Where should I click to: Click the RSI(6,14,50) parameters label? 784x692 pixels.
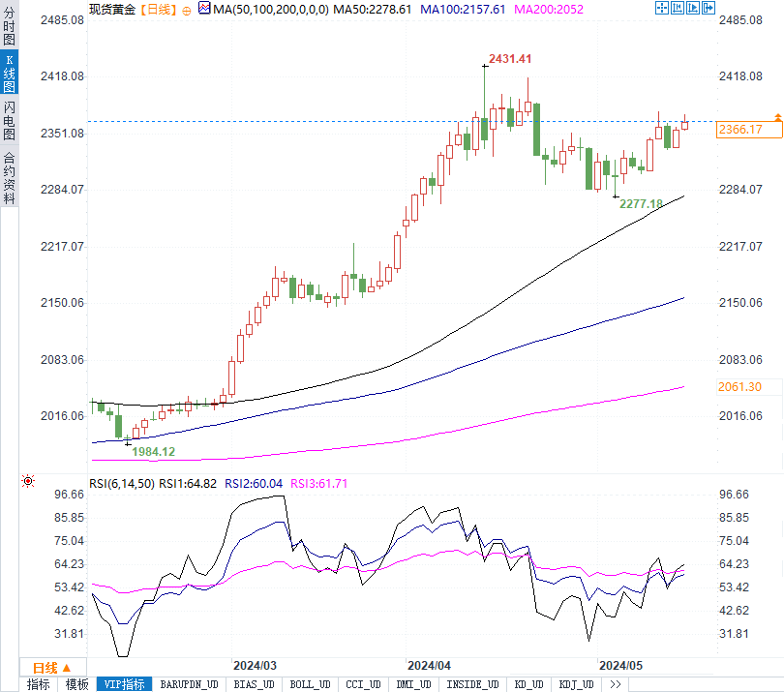122,484
